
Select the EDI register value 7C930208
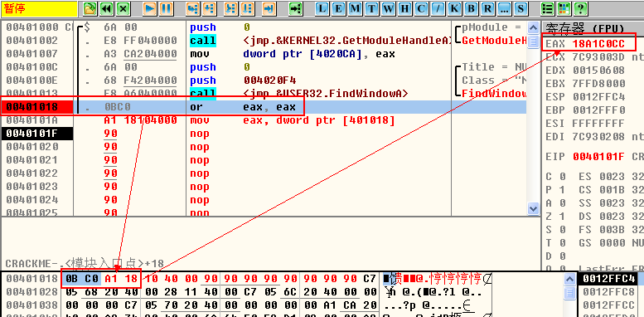598,136
